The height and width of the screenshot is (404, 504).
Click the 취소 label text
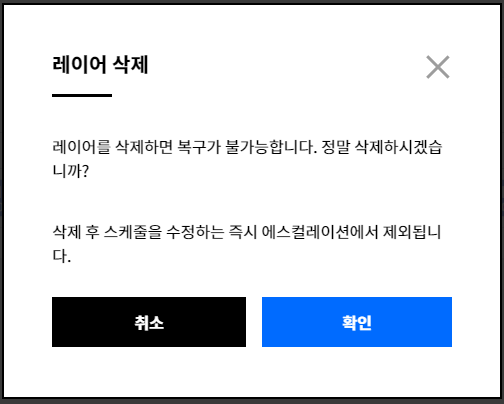click(149, 323)
